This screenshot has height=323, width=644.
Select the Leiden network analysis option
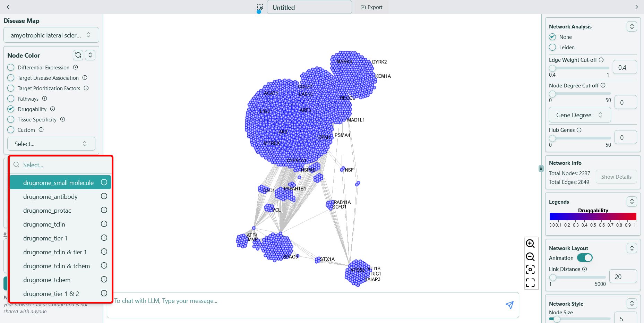coord(552,48)
